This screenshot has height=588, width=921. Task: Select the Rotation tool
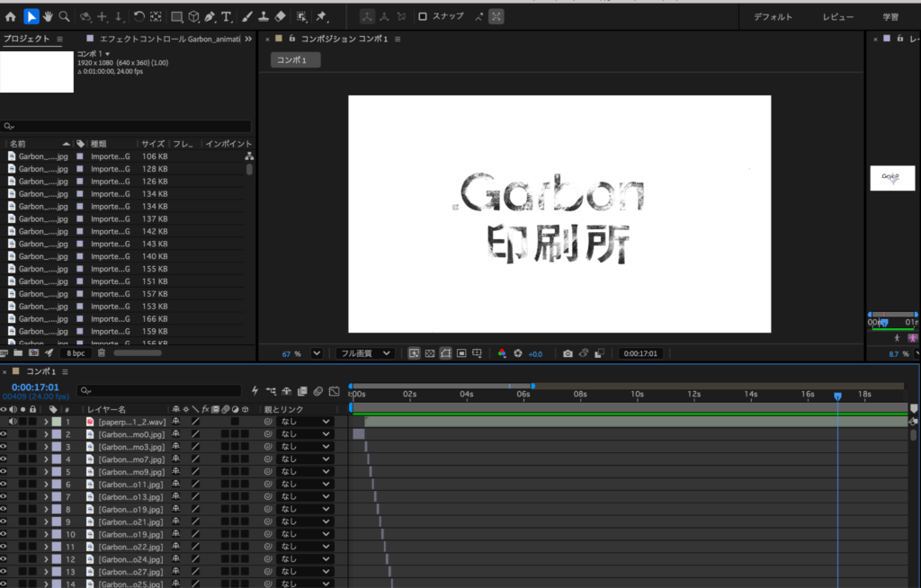[x=139, y=16]
